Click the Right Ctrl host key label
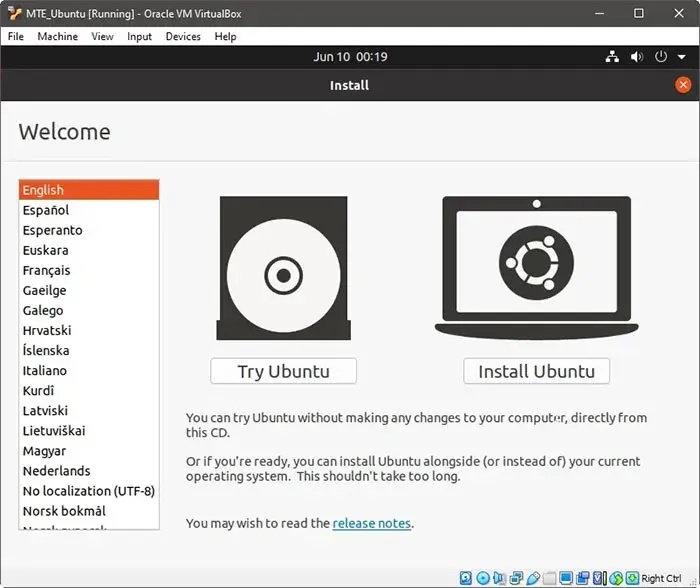The height and width of the screenshot is (588, 700). click(x=661, y=578)
